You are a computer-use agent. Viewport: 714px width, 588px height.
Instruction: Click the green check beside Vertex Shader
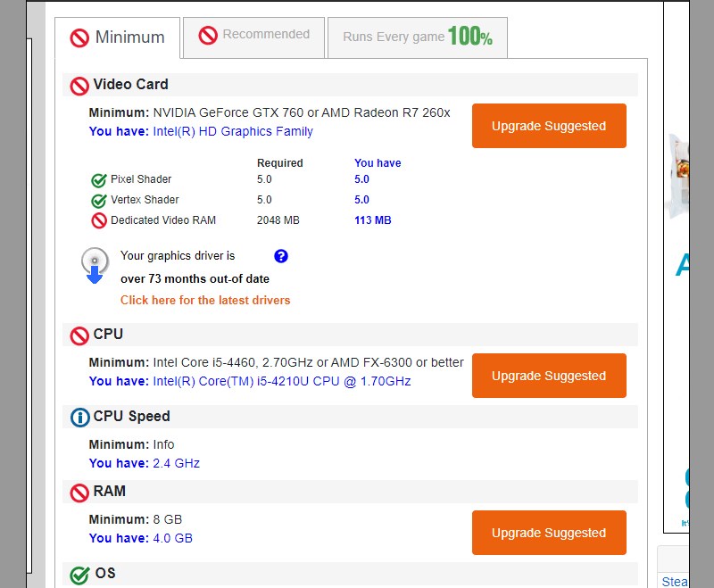coord(98,200)
